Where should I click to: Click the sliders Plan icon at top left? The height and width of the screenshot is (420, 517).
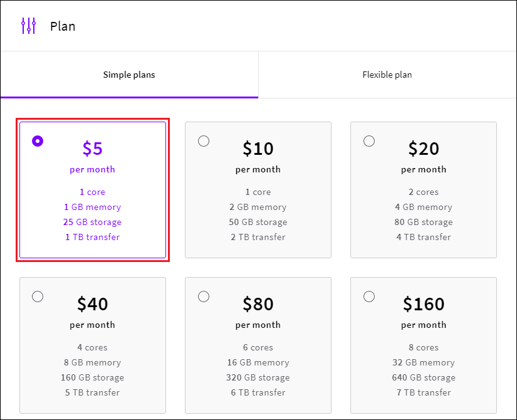[x=28, y=26]
